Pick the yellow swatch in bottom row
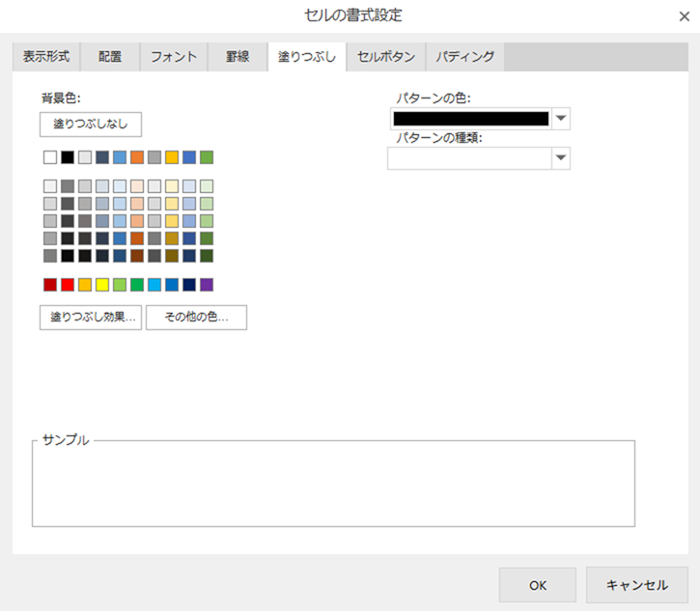The width and height of the screenshot is (700, 612). pos(102,285)
